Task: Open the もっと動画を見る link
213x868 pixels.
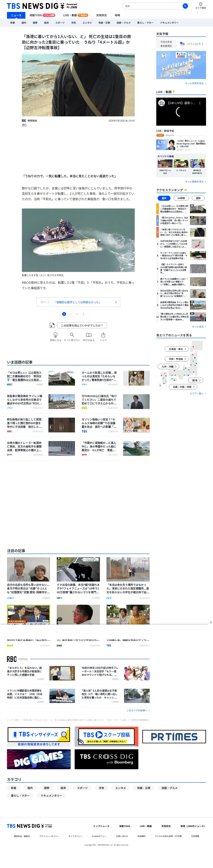Action: pos(196,182)
